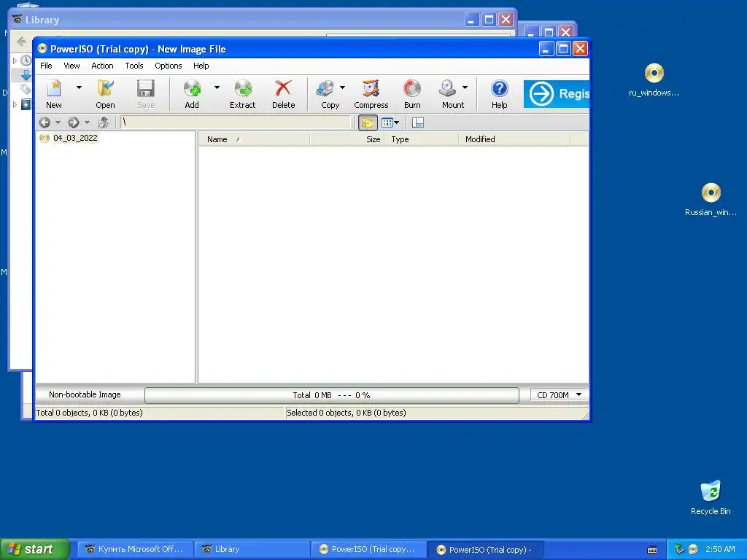Open the Tools menu
This screenshot has height=560, width=747.
point(134,66)
